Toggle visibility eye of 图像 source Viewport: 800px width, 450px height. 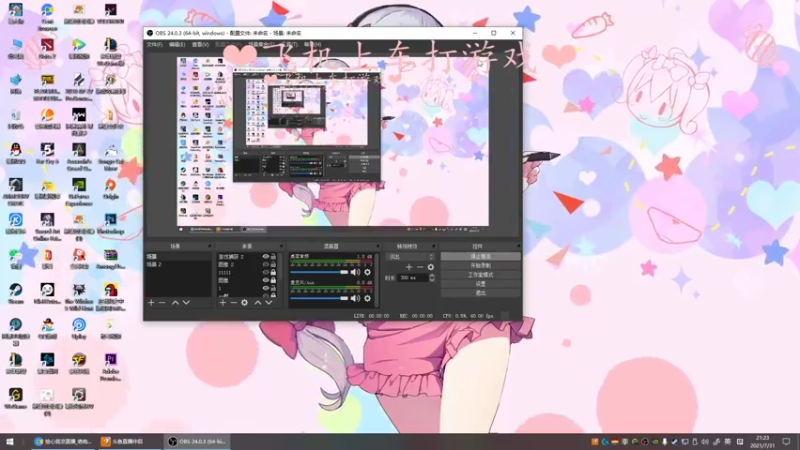pyautogui.click(x=265, y=280)
